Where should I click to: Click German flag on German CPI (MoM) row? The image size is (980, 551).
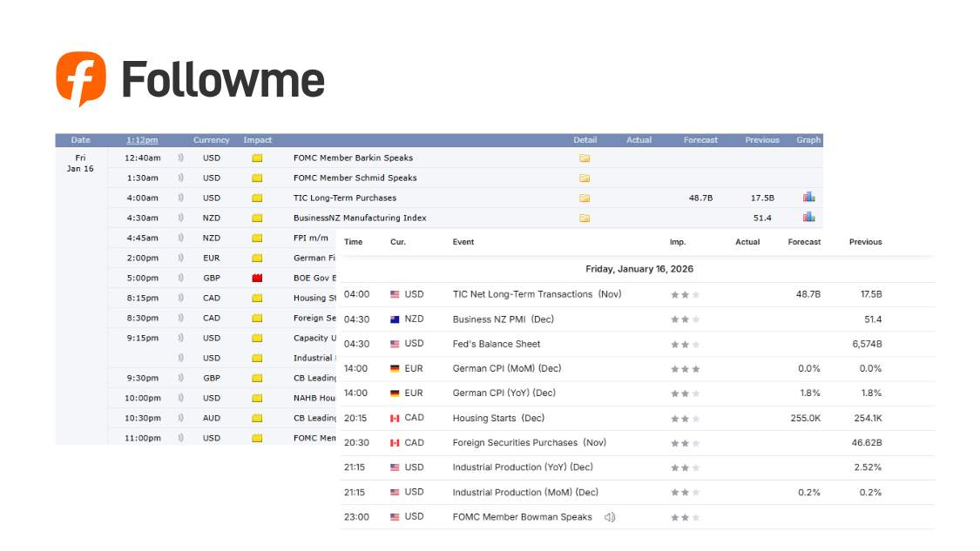pos(395,368)
